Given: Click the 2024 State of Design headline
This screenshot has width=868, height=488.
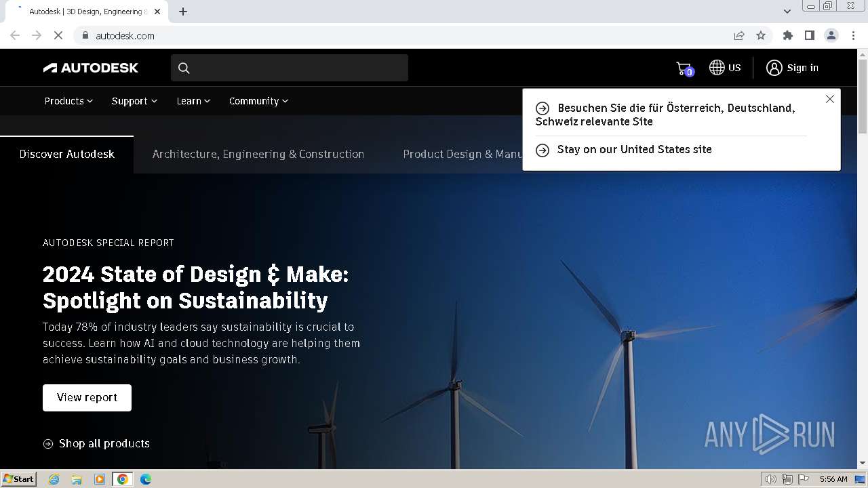Looking at the screenshot, I should coord(196,287).
